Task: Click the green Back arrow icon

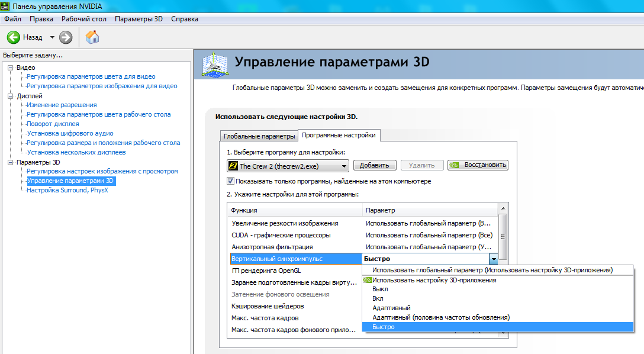Action: pyautogui.click(x=14, y=37)
